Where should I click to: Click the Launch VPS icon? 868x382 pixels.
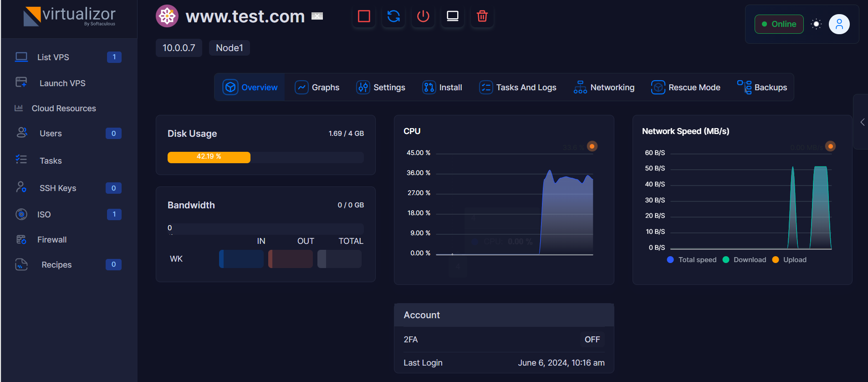(x=21, y=82)
